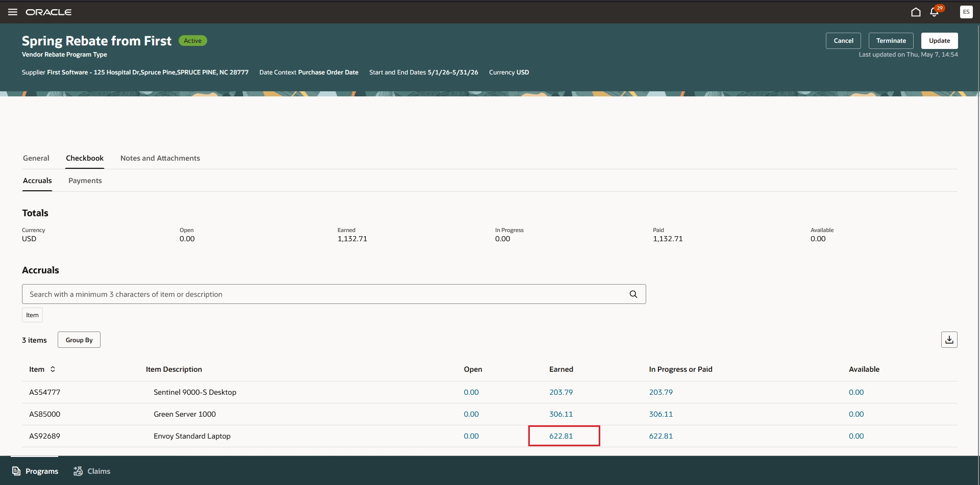980x485 pixels.
Task: Switch to the General tab
Action: tap(36, 158)
